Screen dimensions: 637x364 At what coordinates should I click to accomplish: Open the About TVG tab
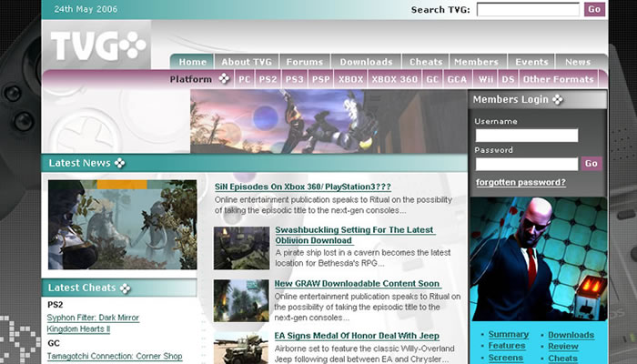click(247, 62)
